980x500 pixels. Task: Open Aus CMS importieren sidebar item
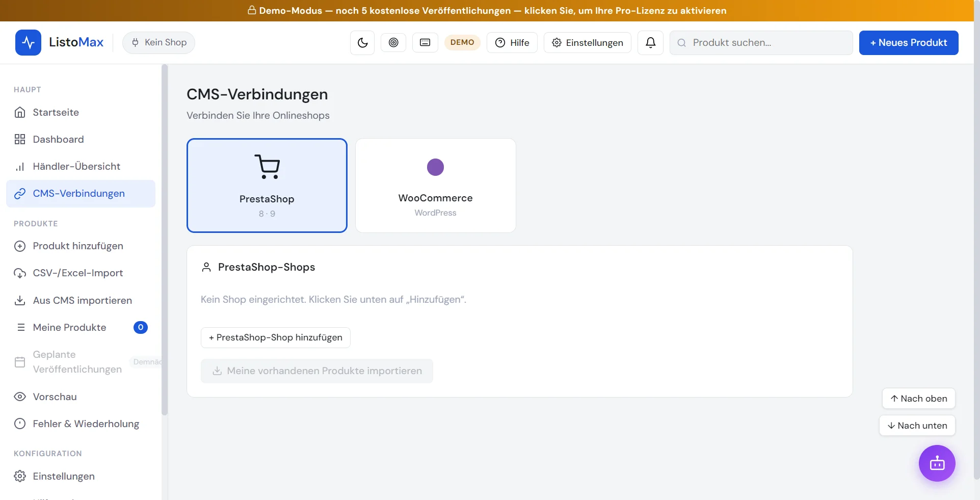pos(81,300)
